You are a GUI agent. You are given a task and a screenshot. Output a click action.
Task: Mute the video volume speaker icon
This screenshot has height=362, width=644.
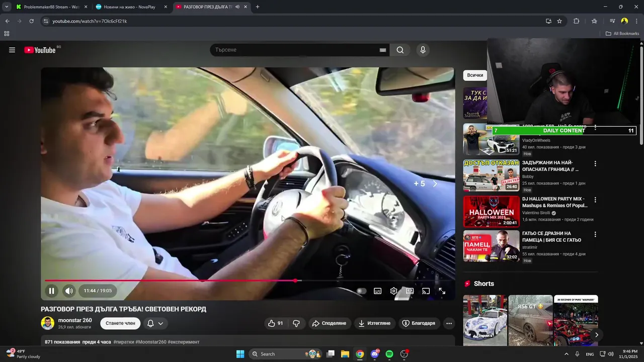[x=69, y=291]
